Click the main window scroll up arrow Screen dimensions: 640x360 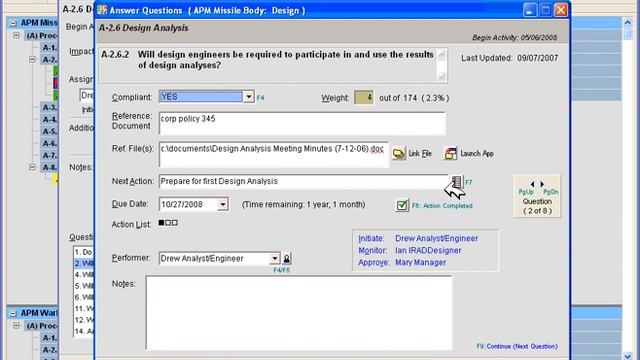[x=628, y=22]
